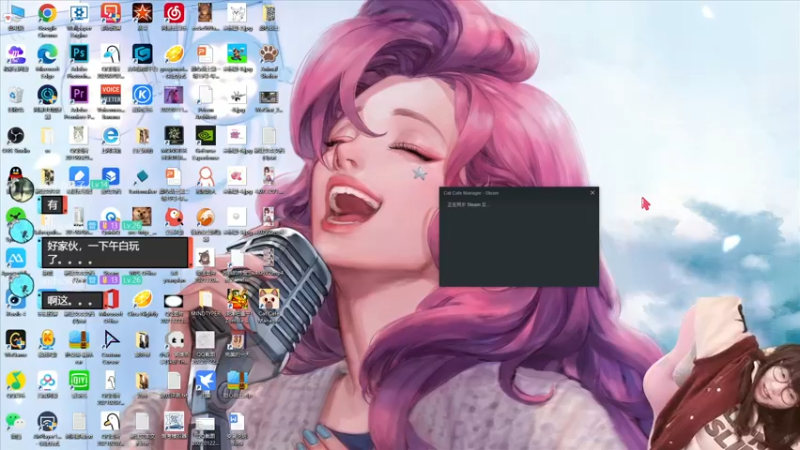The width and height of the screenshot is (800, 450).
Task: Open the Internet Explorer shortcut
Action: (x=111, y=136)
